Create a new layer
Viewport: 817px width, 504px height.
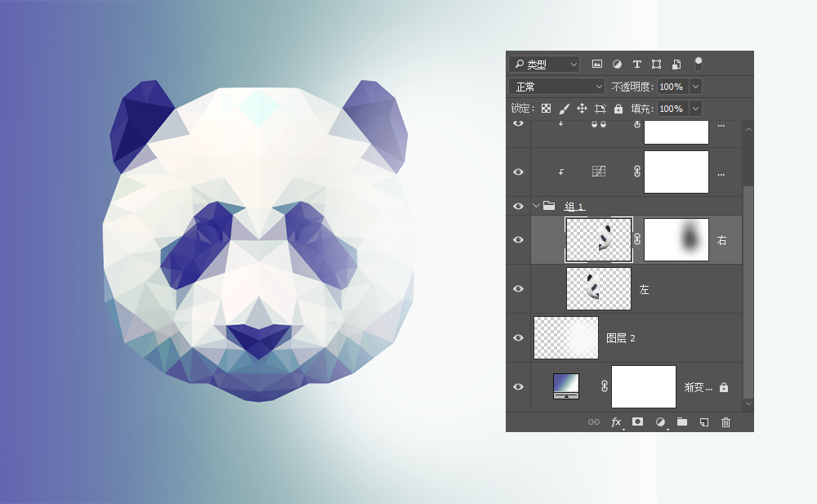704,422
